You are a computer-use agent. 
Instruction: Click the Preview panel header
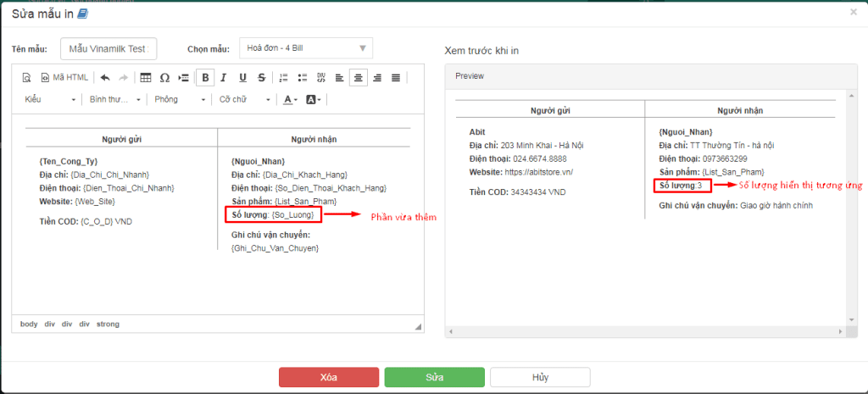pos(652,76)
